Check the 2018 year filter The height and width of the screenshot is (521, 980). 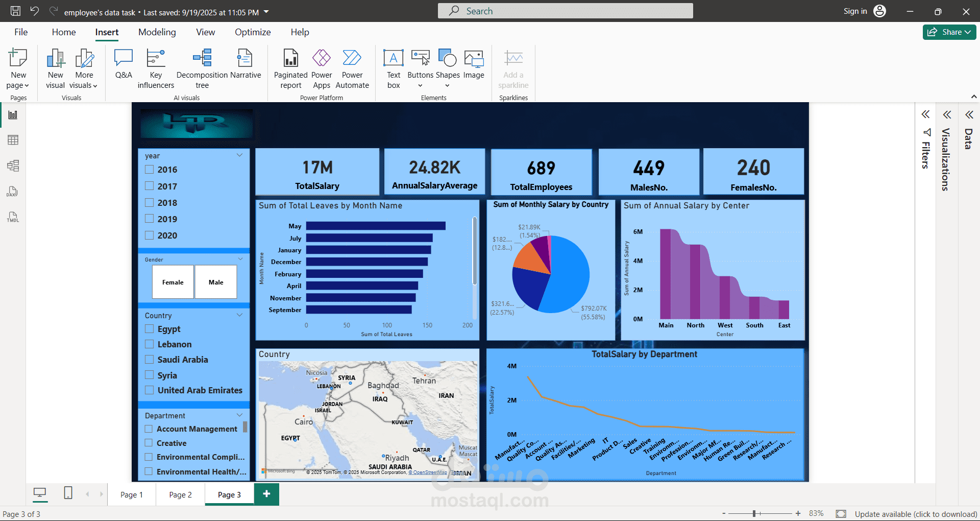click(x=150, y=202)
